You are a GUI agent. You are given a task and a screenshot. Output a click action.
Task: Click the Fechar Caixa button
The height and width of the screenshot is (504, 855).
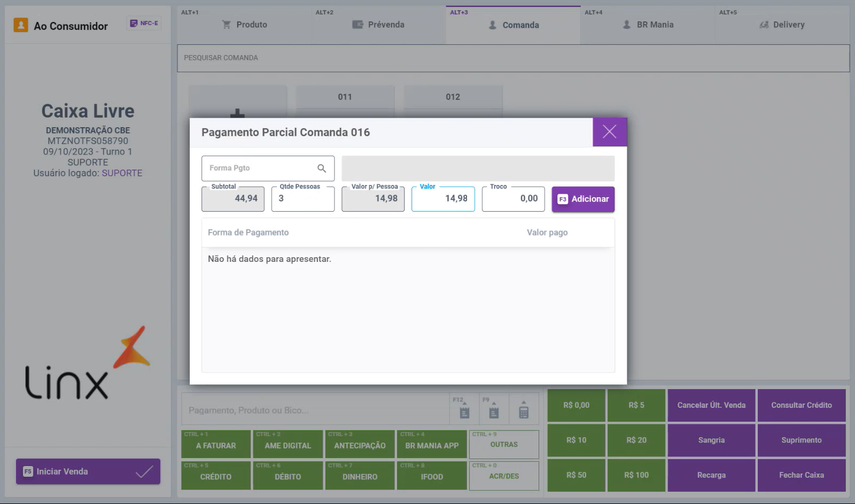tap(802, 475)
